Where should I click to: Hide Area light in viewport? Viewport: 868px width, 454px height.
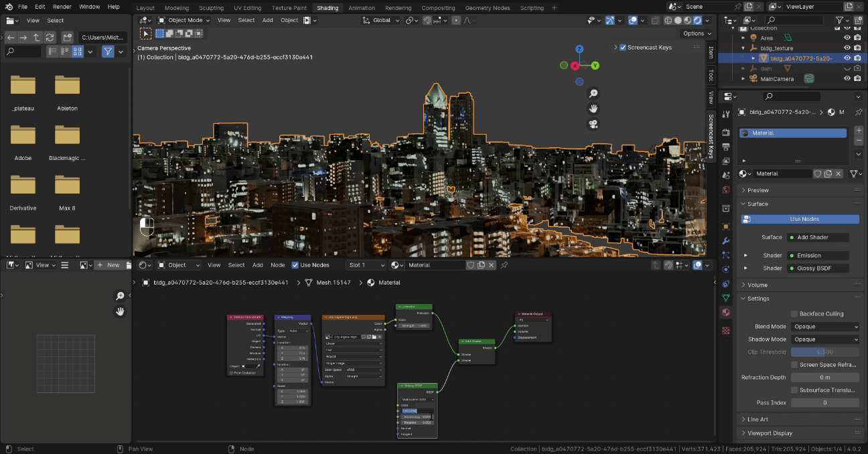[x=847, y=38]
